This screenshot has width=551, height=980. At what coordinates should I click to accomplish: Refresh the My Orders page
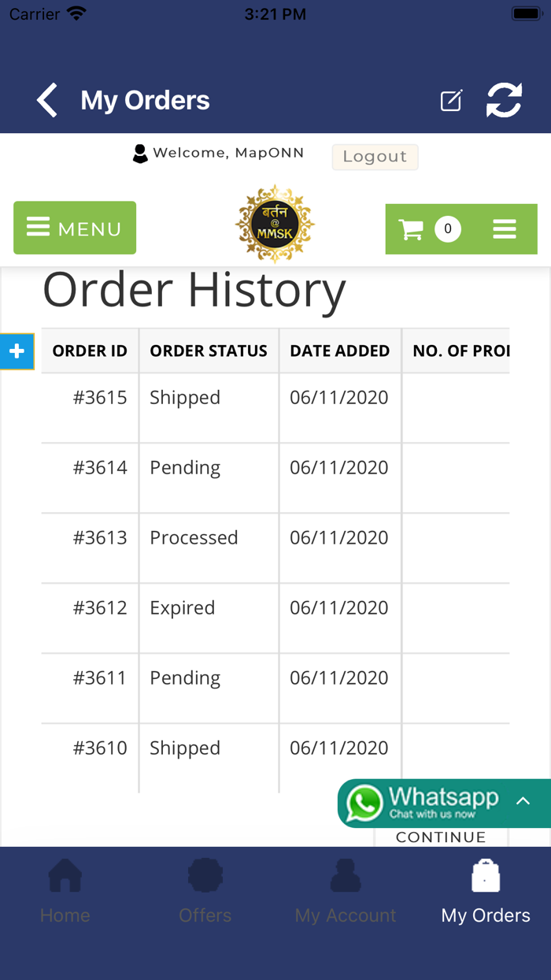point(504,101)
